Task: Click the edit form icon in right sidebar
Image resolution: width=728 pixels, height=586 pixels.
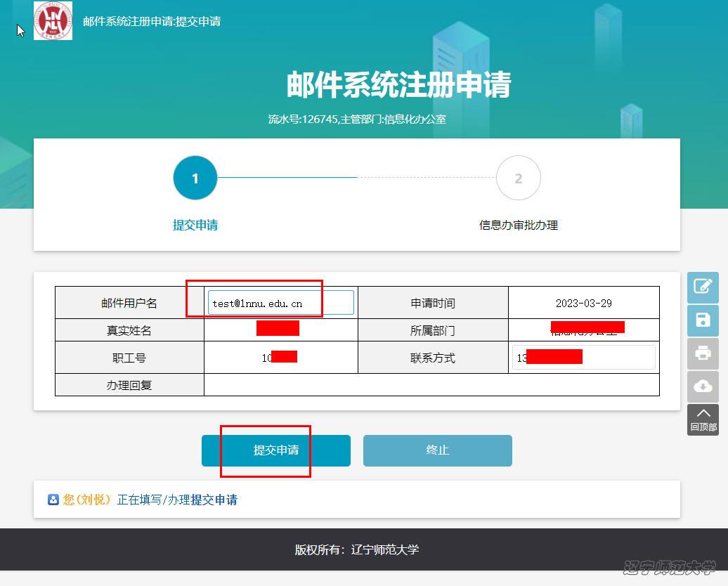Action: (703, 287)
